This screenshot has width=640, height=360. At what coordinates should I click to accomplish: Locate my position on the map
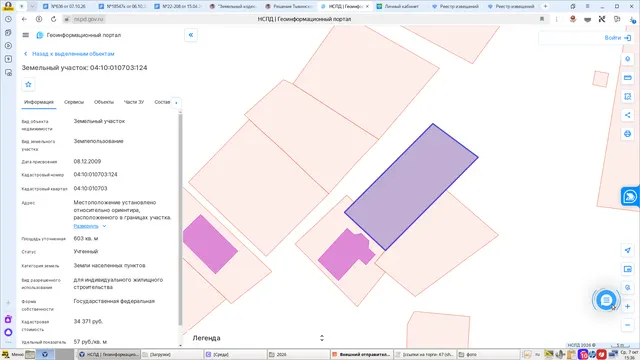(628, 250)
